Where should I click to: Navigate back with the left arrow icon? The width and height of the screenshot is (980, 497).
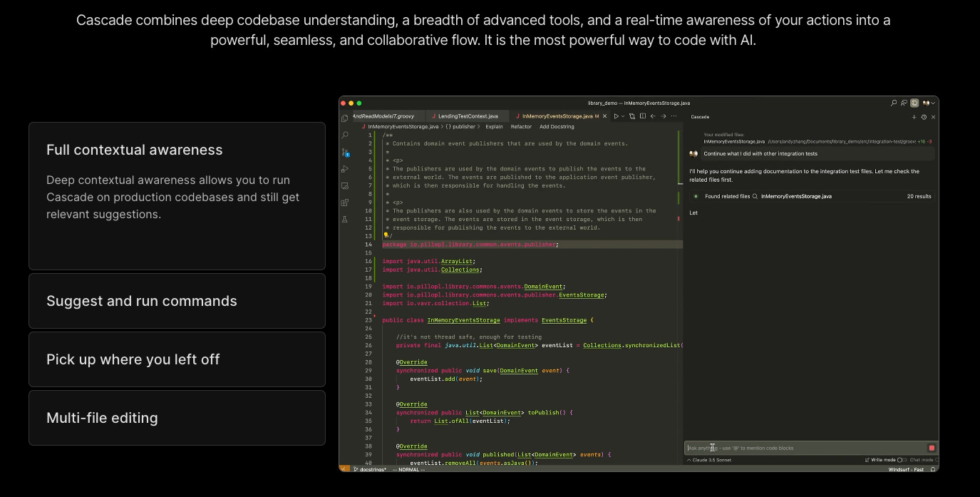coord(653,116)
